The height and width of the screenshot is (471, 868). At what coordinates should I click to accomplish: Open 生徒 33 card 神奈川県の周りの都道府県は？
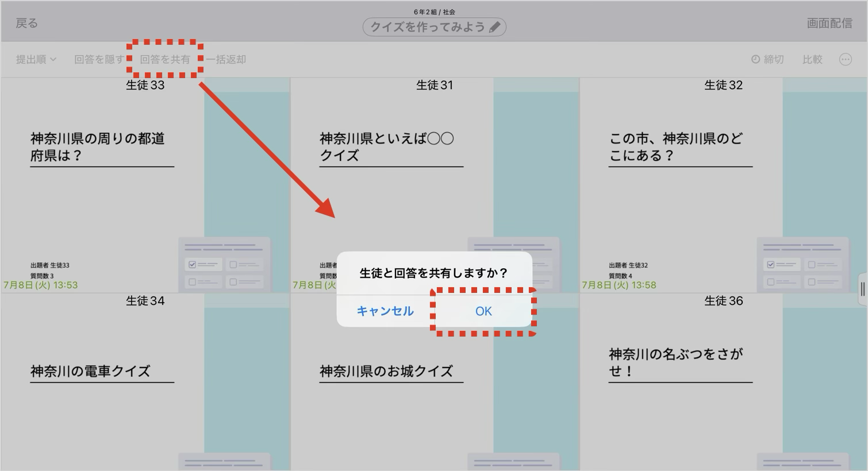tap(145, 186)
